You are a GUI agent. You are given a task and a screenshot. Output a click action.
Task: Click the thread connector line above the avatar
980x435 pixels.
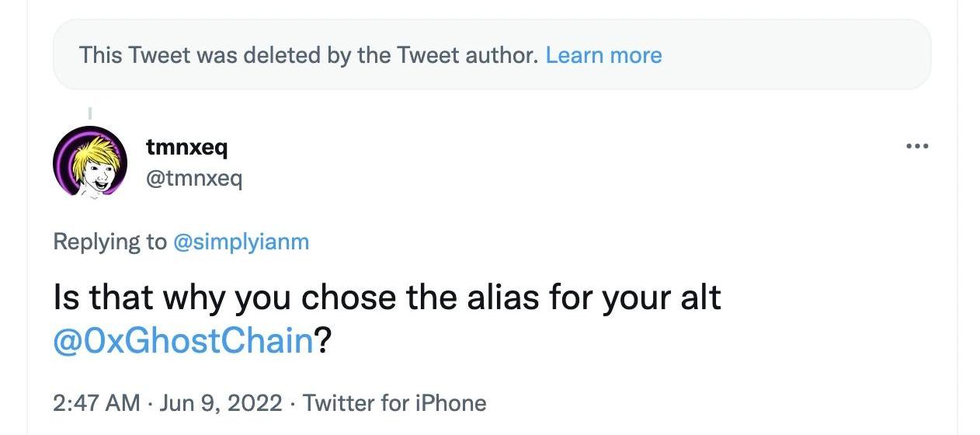90,113
